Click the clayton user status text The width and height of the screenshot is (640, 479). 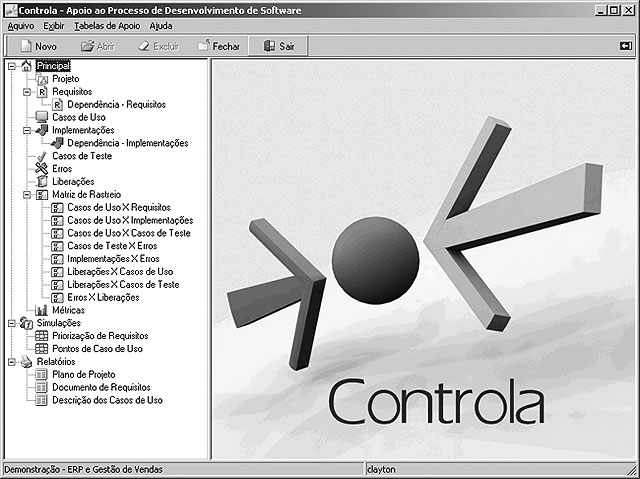pyautogui.click(x=381, y=470)
